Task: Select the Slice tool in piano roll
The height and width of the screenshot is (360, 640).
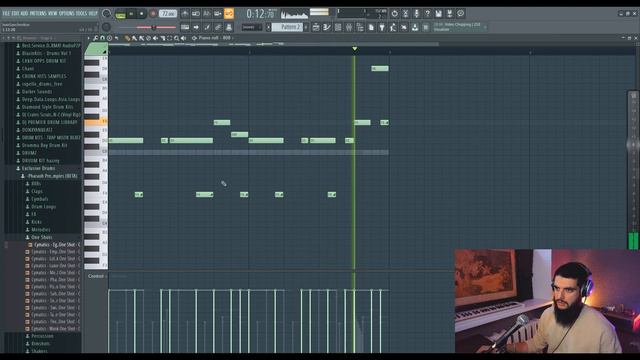Action: pyautogui.click(x=162, y=38)
